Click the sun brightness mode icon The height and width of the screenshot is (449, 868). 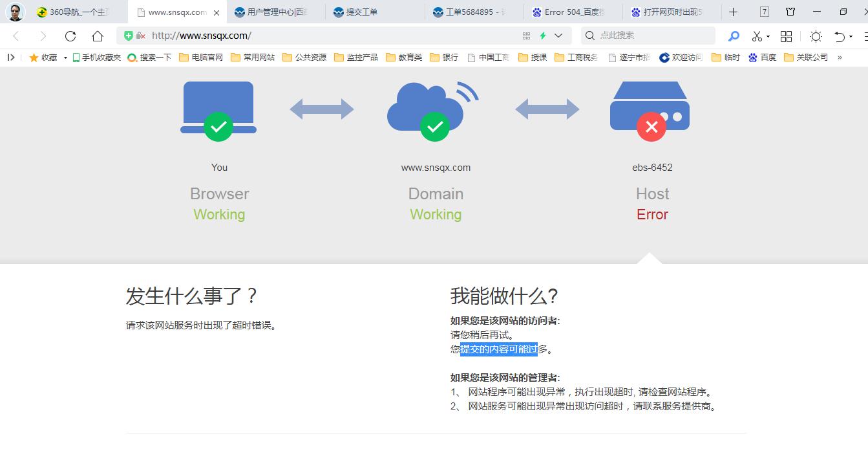pyautogui.click(x=816, y=36)
